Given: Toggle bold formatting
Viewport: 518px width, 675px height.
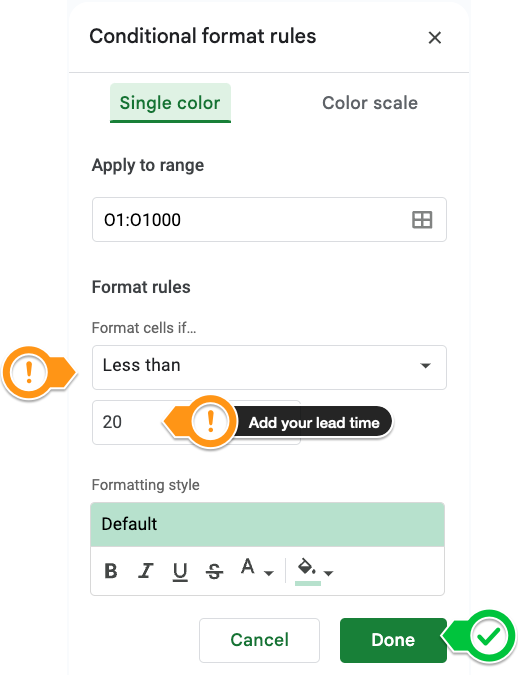Looking at the screenshot, I should pos(111,571).
